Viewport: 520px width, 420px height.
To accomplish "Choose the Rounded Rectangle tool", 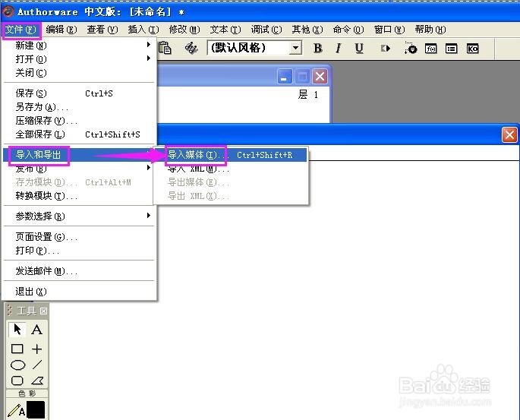I will (x=17, y=381).
